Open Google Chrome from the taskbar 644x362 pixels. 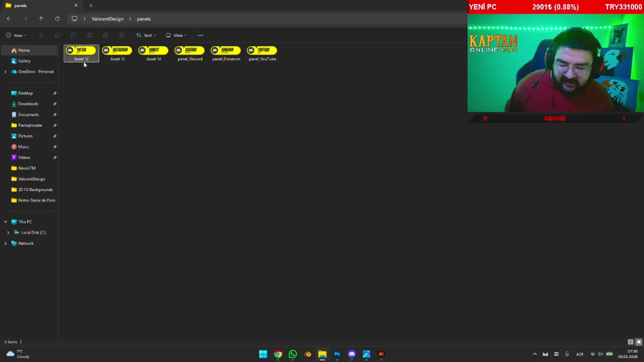tap(278, 354)
